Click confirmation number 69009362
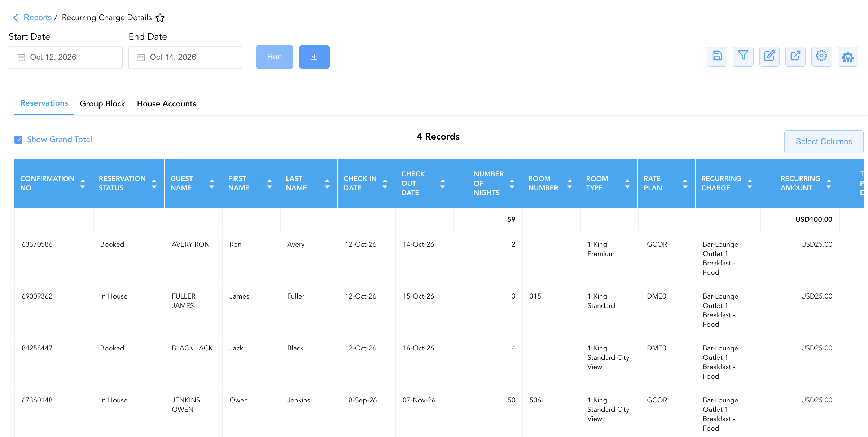Viewport: 868px width, 437px height. (x=37, y=296)
